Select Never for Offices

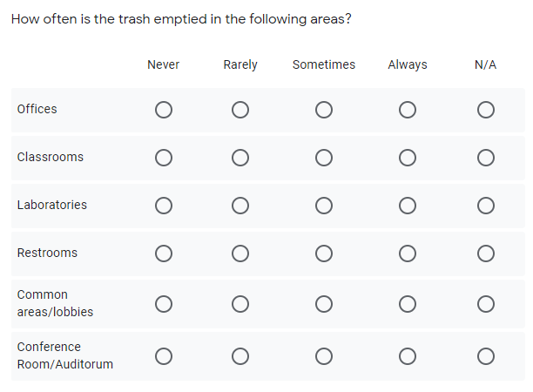click(x=164, y=110)
